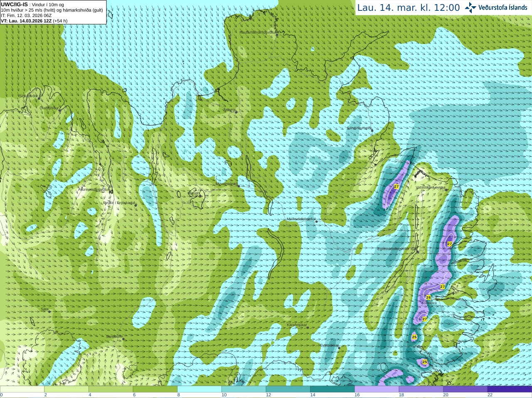Click the darkest indigo swatch above 22 m/s

pos(510,389)
